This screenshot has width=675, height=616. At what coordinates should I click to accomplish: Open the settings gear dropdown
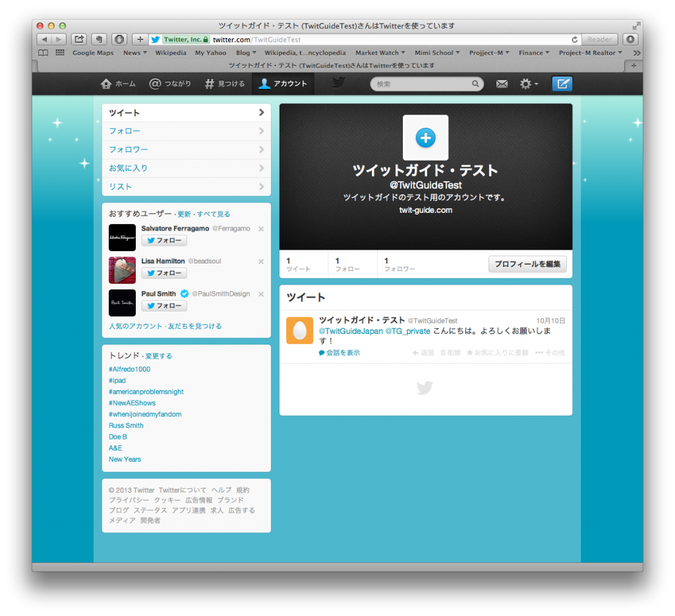coord(529,84)
